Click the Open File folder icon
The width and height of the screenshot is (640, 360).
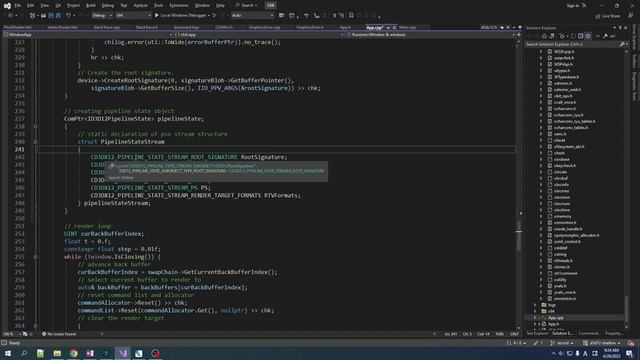pos(43,16)
